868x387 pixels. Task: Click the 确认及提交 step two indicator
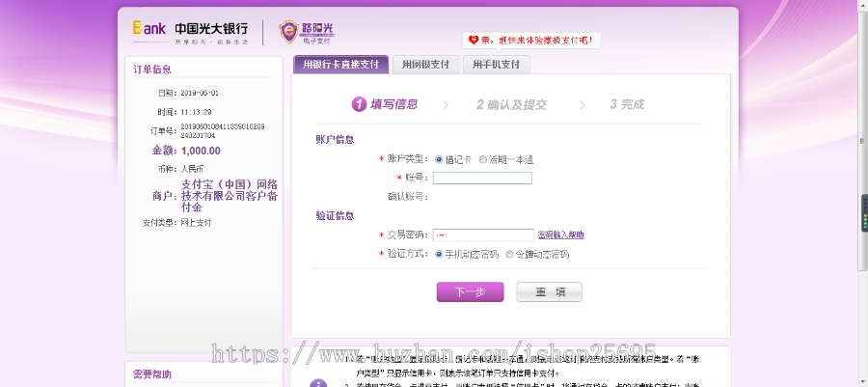(511, 104)
